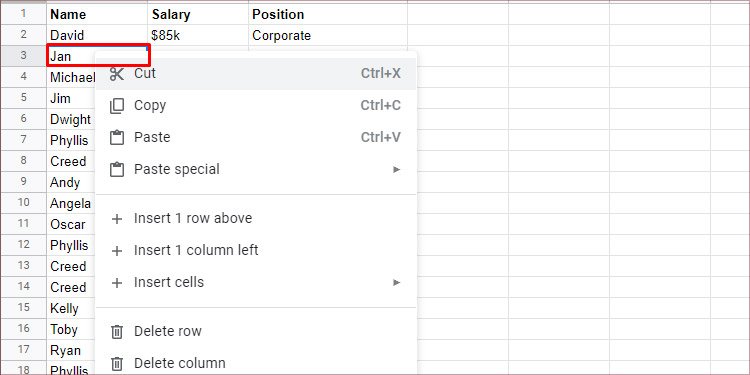Select the Position header cell
This screenshot has height=375, width=750.
[328, 14]
